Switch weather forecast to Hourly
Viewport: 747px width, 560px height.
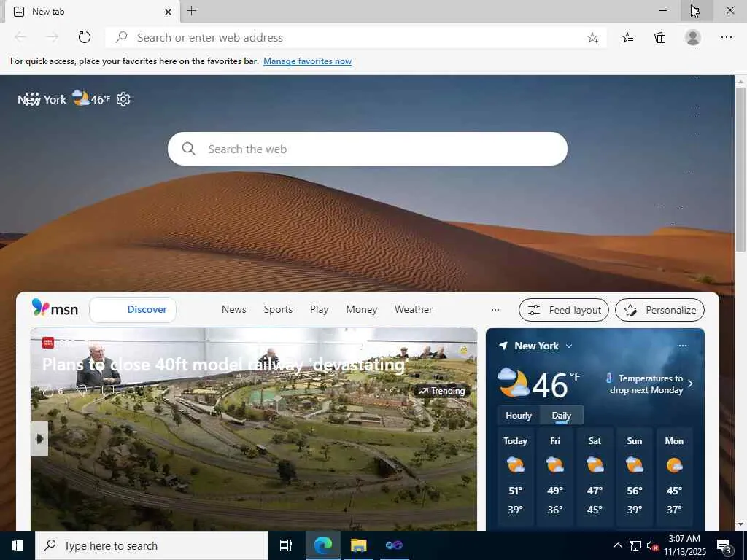(519, 415)
